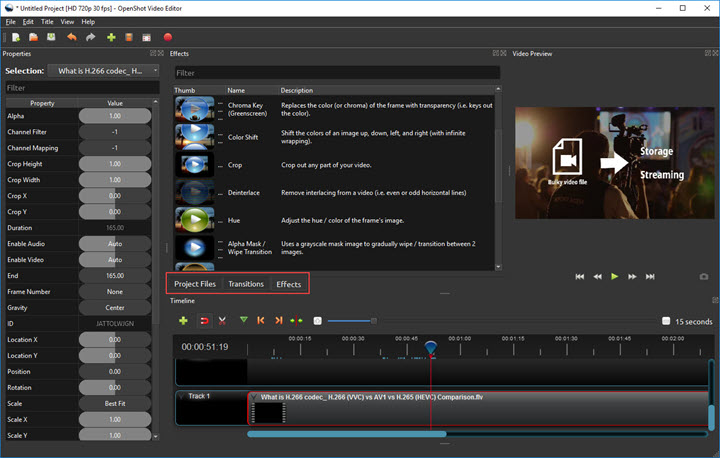This screenshot has width=720, height=458.
Task: Switch to the Transitions tab
Action: click(x=246, y=284)
